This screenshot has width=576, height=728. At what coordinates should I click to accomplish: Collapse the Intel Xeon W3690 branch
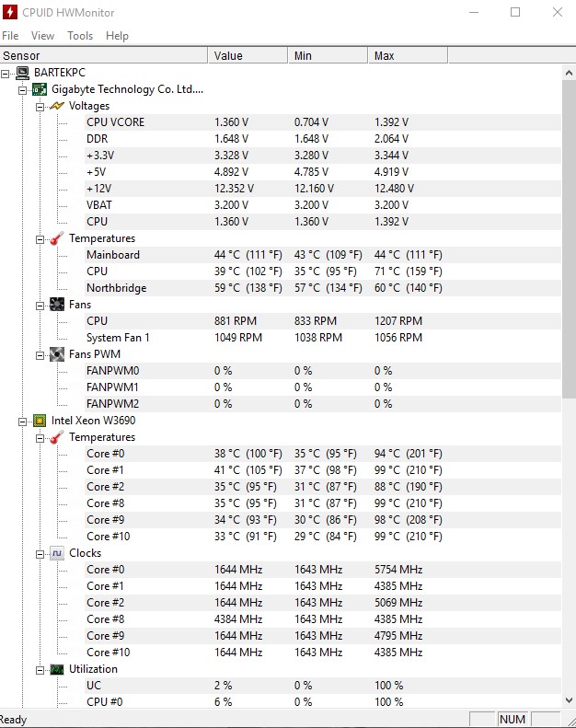23,421
